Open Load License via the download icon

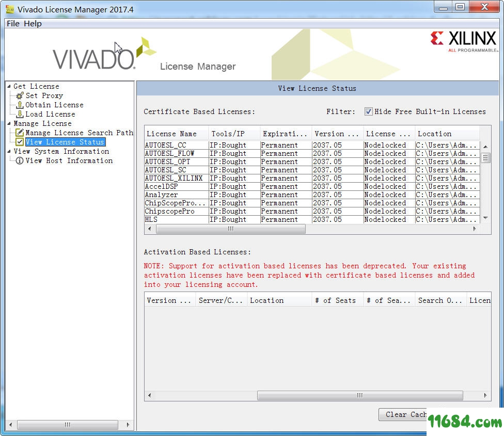[19, 114]
